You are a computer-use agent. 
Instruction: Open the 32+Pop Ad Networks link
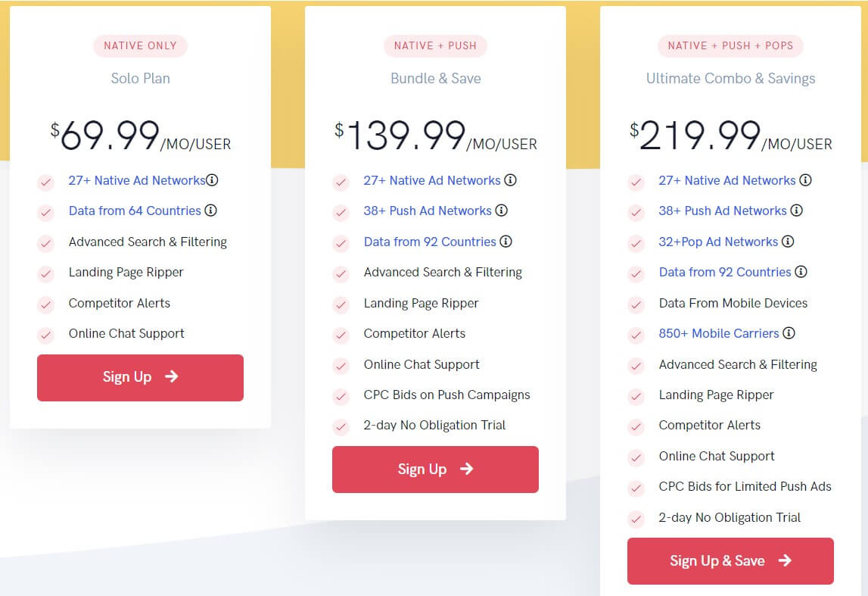718,242
